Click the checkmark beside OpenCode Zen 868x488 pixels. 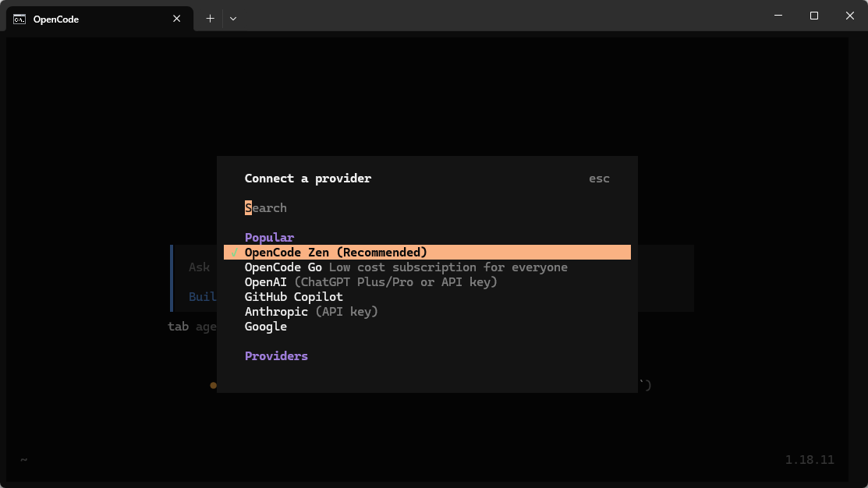235,253
